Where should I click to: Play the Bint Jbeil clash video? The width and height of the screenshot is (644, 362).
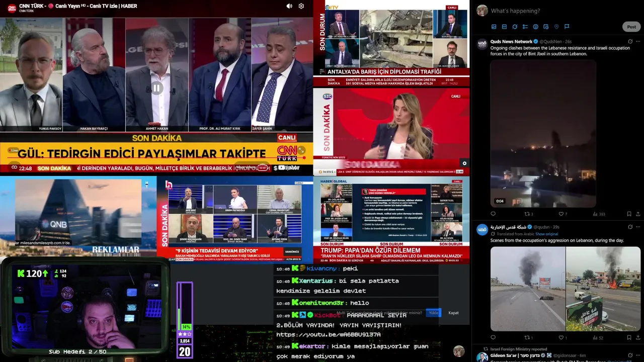click(543, 133)
